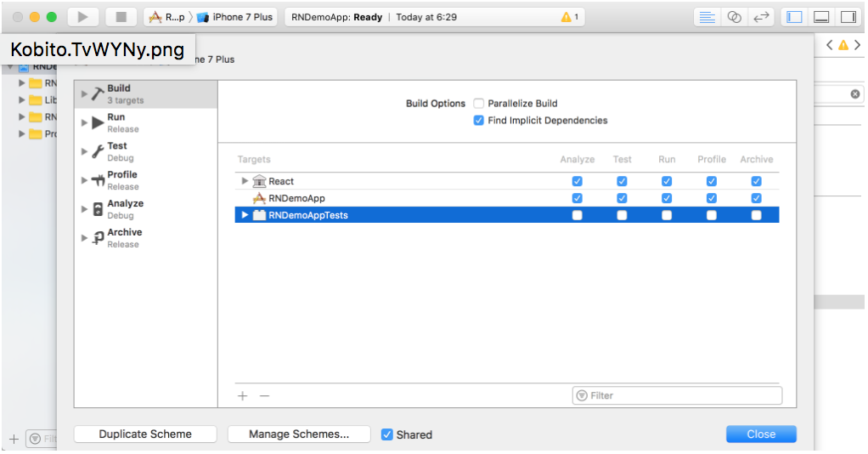Viewport: 868px width, 454px height.
Task: Toggle Analyze checkbox for RNDemoApp
Action: (x=577, y=198)
